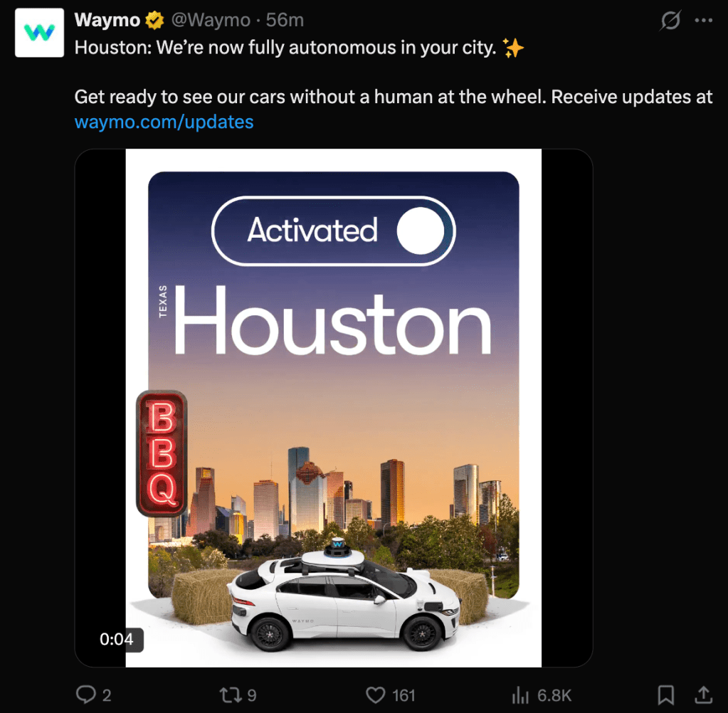This screenshot has height=713, width=728.
Task: Click the gold verified badge
Action: coord(154,21)
